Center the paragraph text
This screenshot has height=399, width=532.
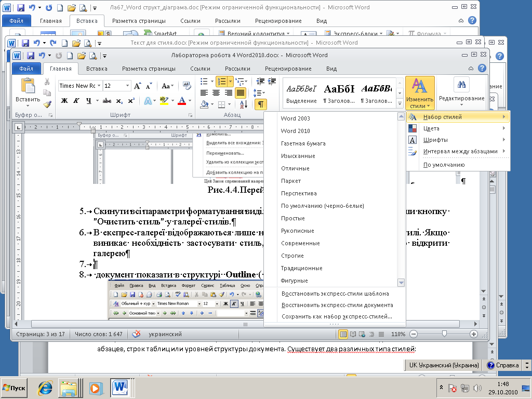click(x=216, y=92)
